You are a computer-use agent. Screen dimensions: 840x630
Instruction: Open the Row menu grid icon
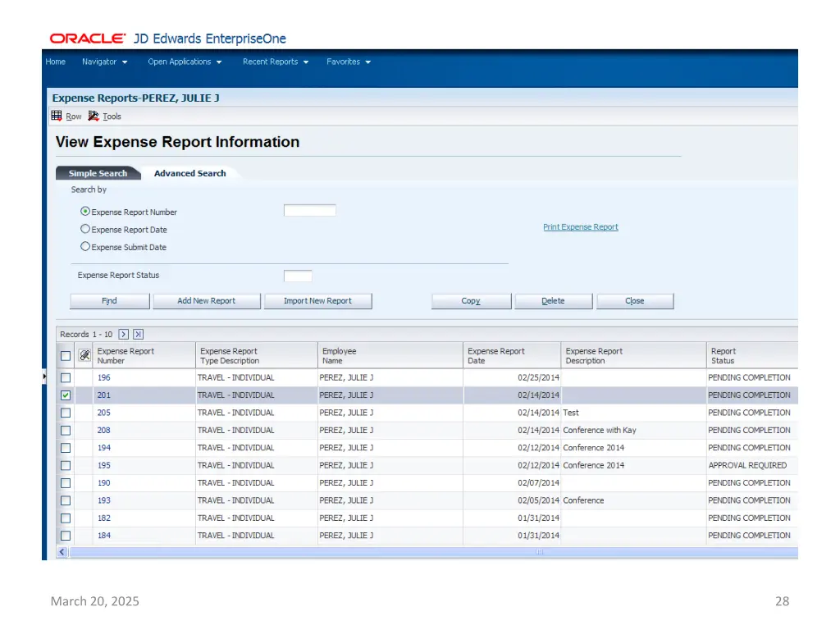point(57,115)
